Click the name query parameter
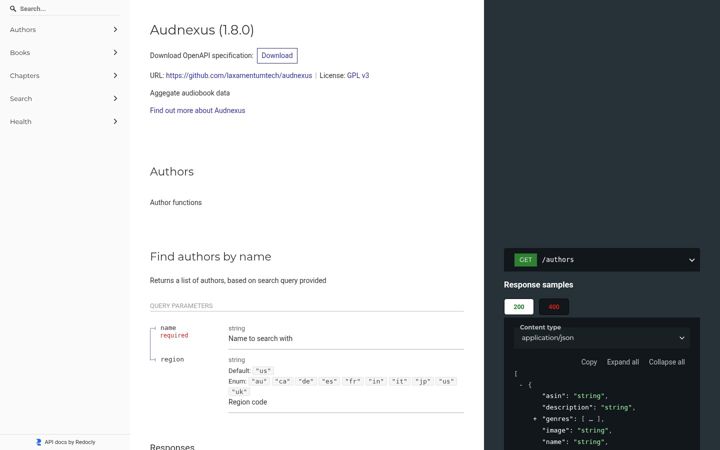This screenshot has width=720, height=450. tap(168, 327)
